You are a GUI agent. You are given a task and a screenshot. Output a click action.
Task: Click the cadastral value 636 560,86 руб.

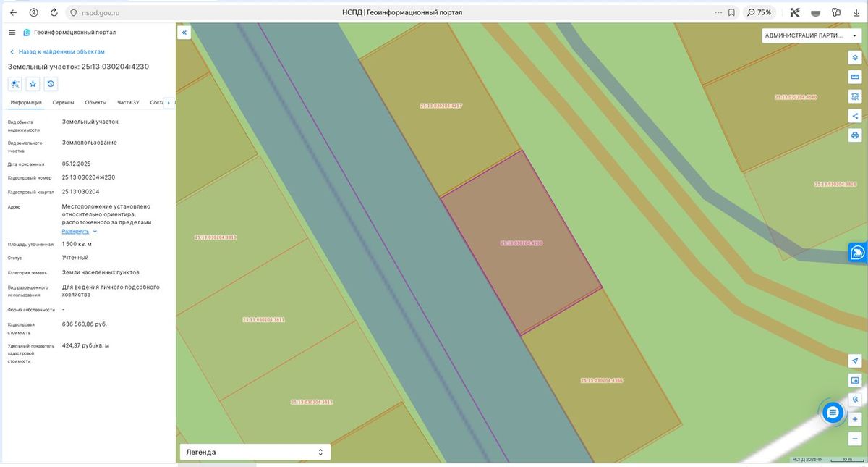point(85,324)
